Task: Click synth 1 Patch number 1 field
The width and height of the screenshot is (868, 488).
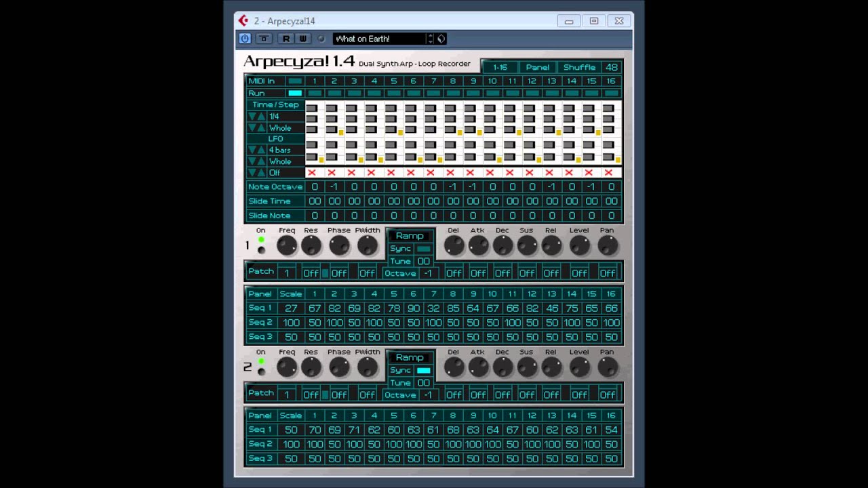Action: click(287, 273)
